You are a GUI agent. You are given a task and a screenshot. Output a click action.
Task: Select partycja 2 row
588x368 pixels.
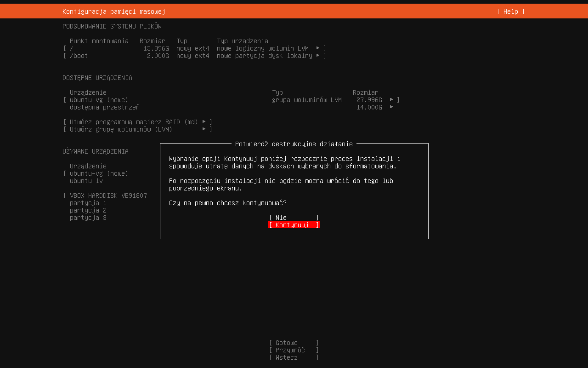[88, 210]
